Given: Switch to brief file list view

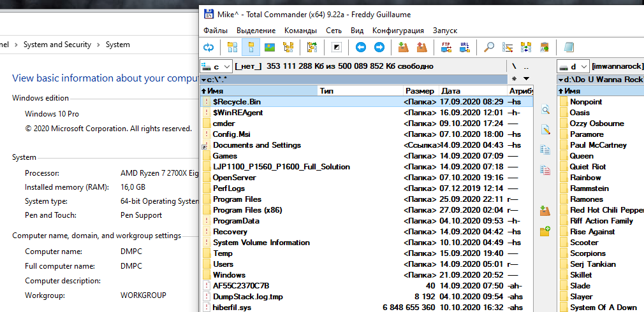Looking at the screenshot, I should click(233, 47).
